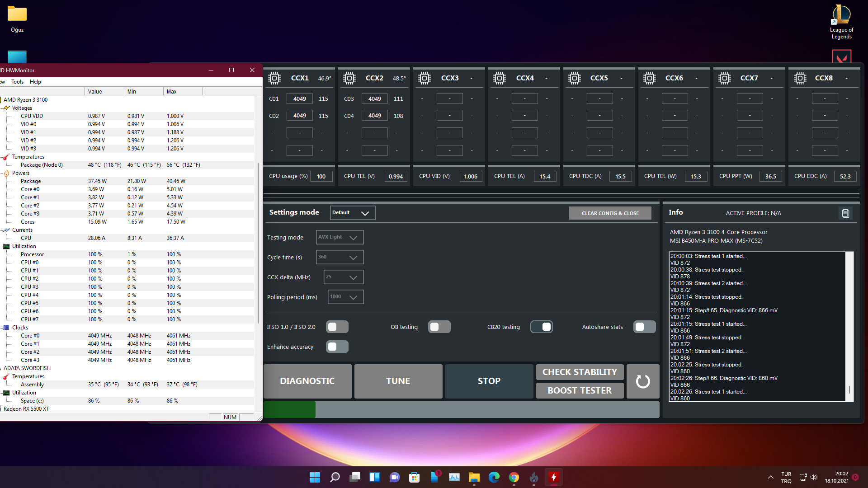Click the STOP button

[x=489, y=381]
